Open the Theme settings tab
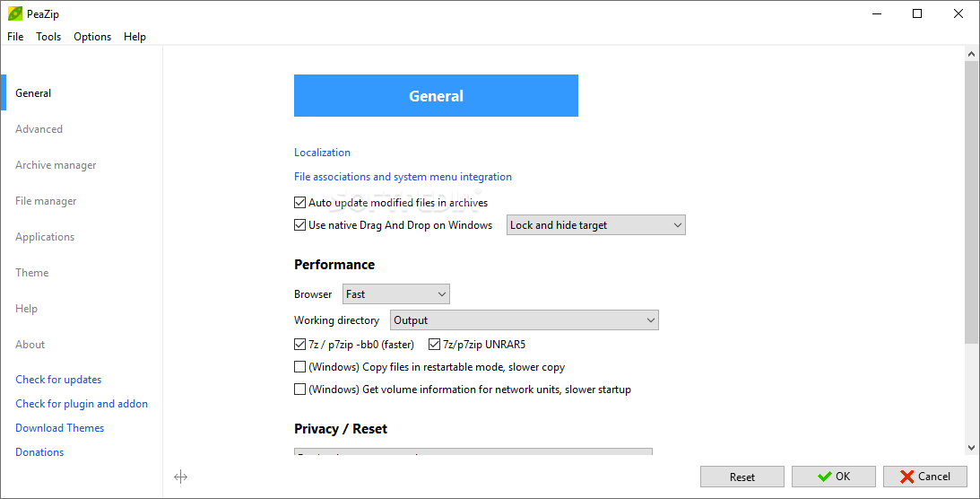This screenshot has width=980, height=499. 32,273
